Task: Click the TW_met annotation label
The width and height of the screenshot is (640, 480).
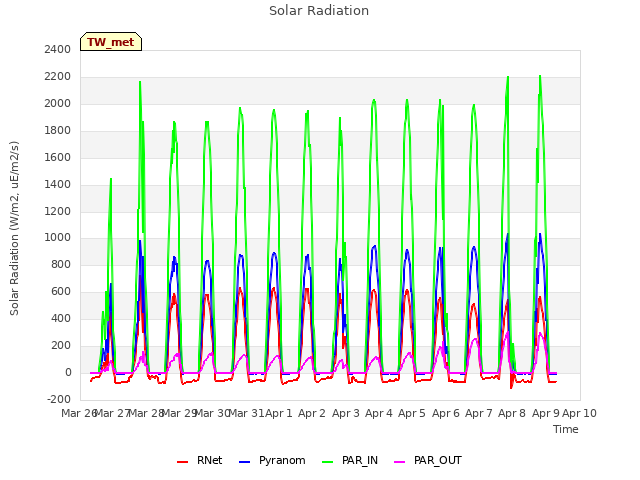Action: pyautogui.click(x=111, y=42)
